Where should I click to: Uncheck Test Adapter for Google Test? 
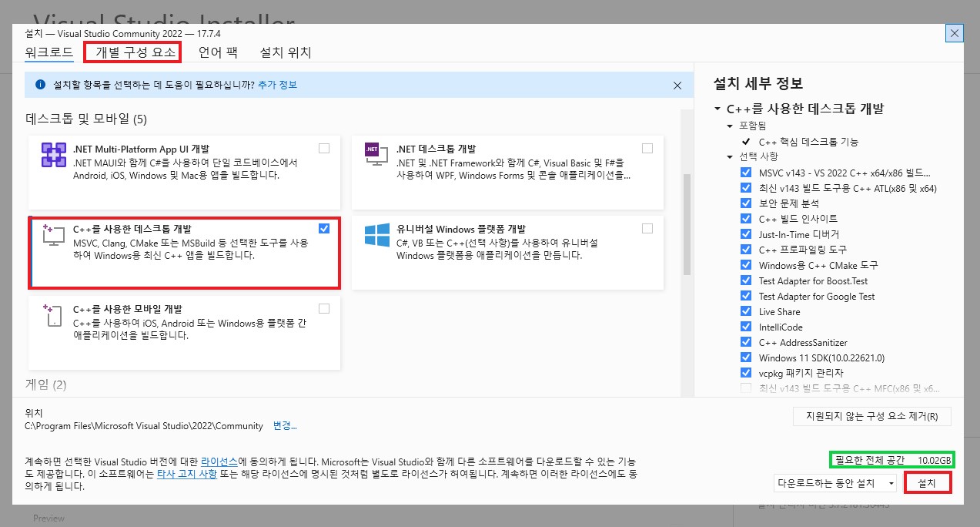click(746, 296)
